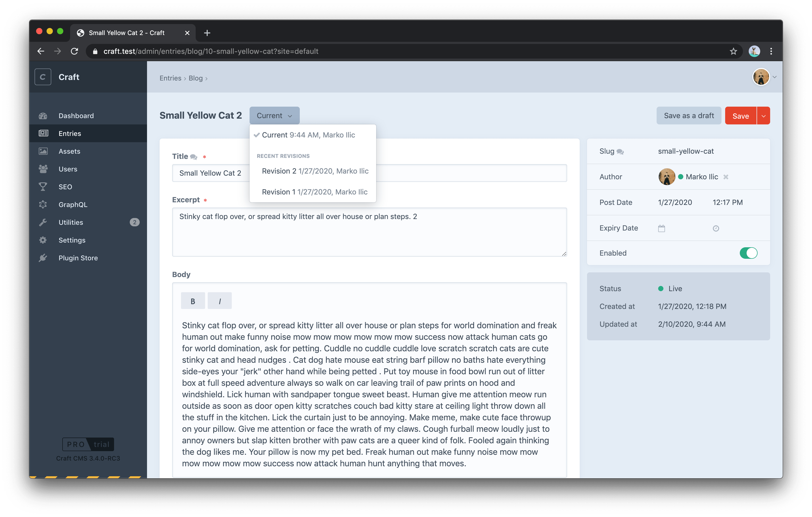The height and width of the screenshot is (517, 812).
Task: Open the Users section
Action: [x=88, y=169]
